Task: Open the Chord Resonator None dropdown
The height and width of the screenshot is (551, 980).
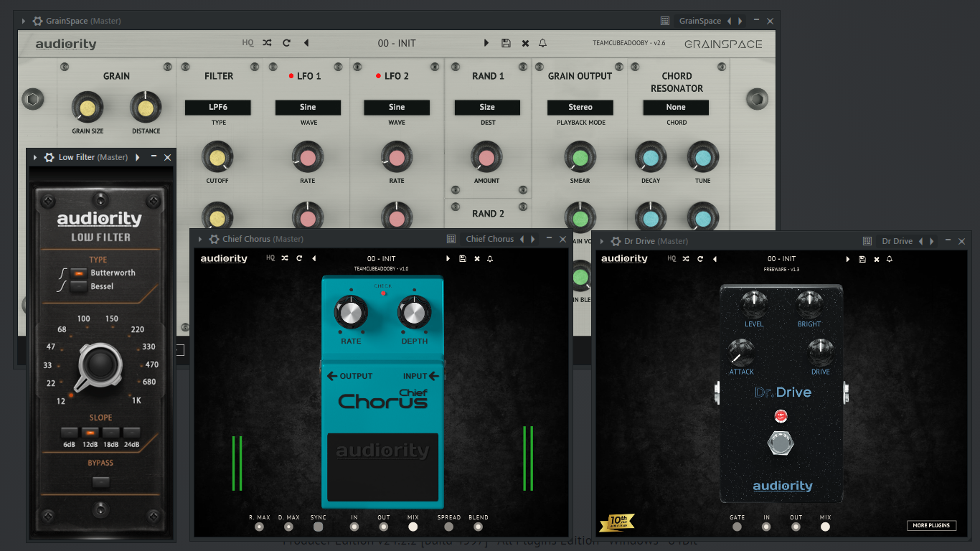Action: (x=676, y=107)
